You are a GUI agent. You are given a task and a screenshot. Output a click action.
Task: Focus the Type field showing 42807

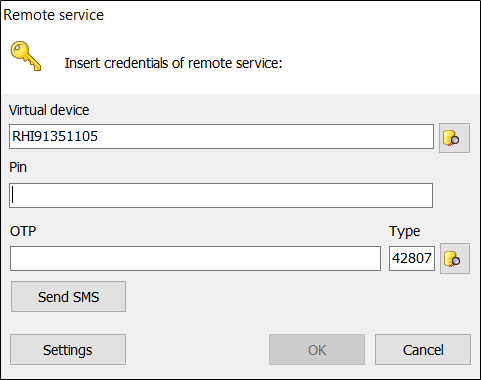click(x=412, y=258)
